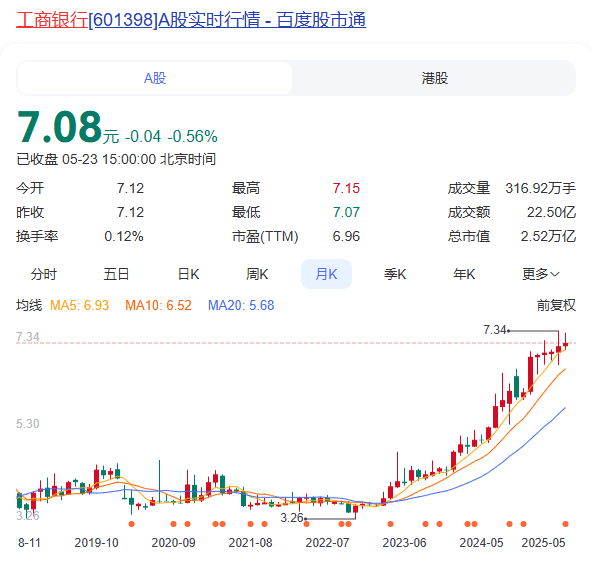Image resolution: width=591 pixels, height=562 pixels.
Task: Click the MA5: 6.93 indicator label
Action: tap(80, 305)
